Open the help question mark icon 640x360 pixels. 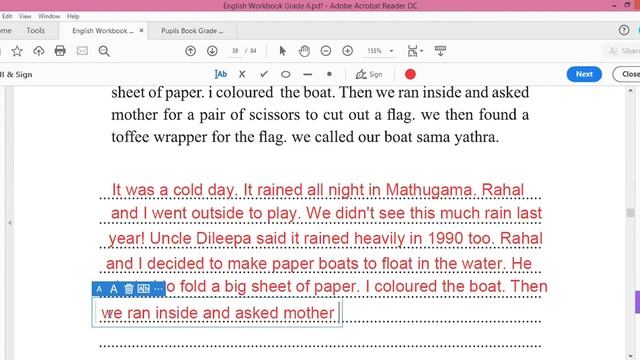click(624, 30)
